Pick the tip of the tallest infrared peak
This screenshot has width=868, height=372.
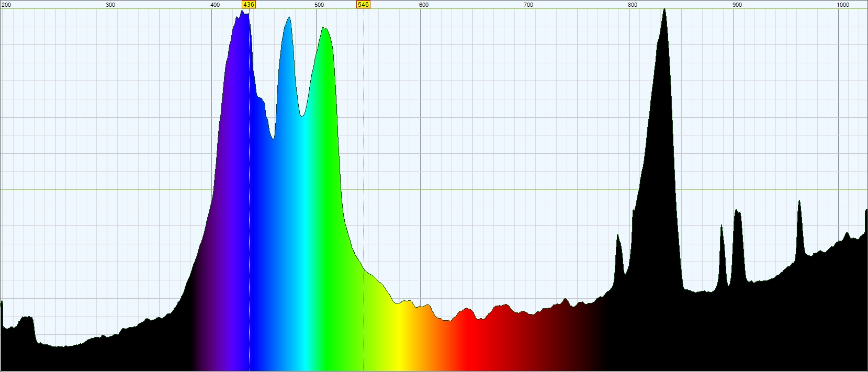coord(664,9)
